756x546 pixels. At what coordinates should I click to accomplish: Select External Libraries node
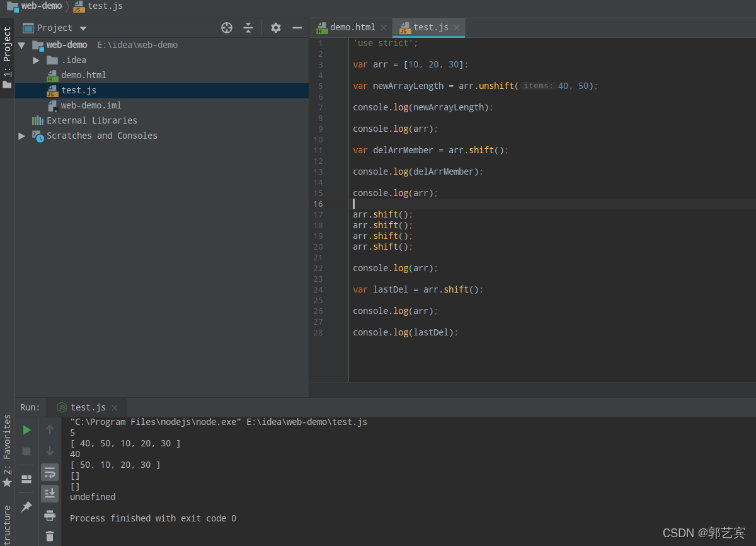(91, 120)
